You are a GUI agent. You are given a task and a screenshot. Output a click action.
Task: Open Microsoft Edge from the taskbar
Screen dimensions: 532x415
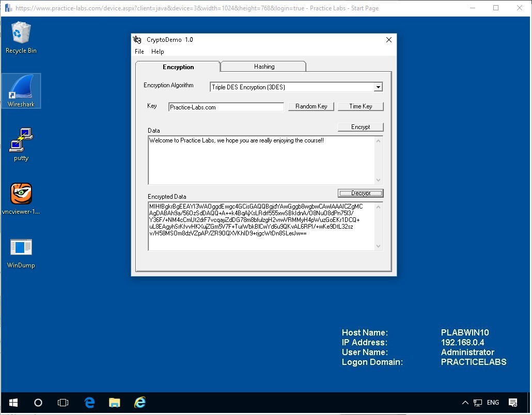pos(89,403)
